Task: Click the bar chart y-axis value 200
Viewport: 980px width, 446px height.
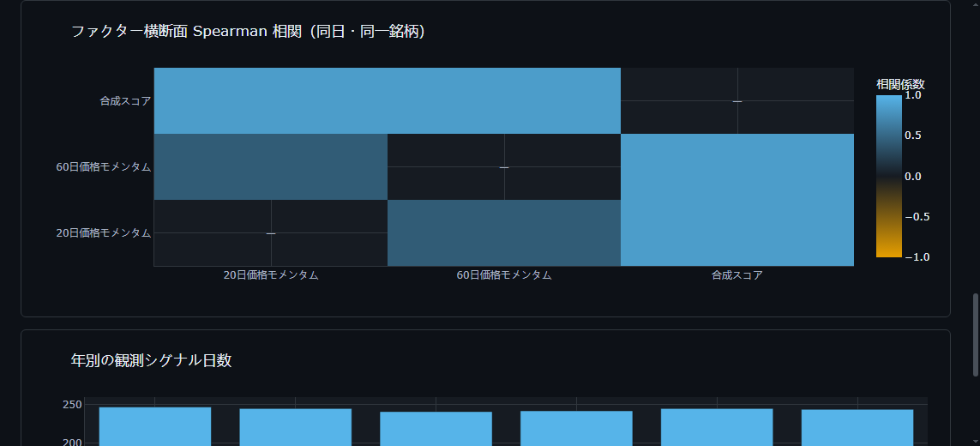Action: click(x=73, y=443)
